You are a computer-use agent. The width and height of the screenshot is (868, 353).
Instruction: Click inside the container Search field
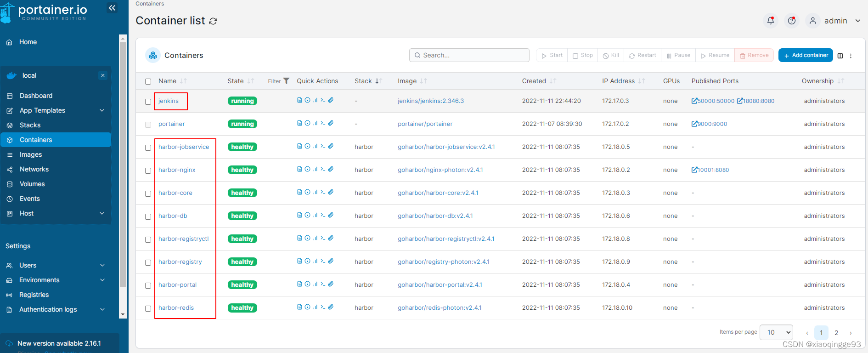[x=469, y=55]
